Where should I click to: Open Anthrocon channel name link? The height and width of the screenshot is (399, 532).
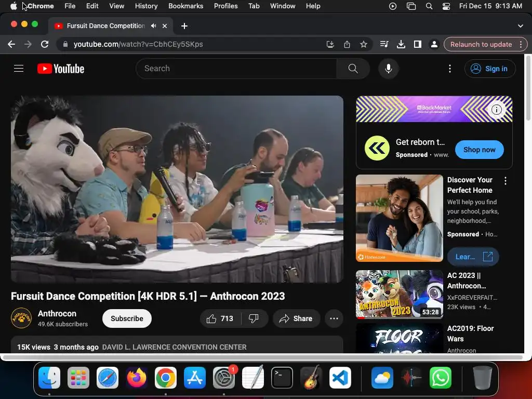pyautogui.click(x=57, y=313)
